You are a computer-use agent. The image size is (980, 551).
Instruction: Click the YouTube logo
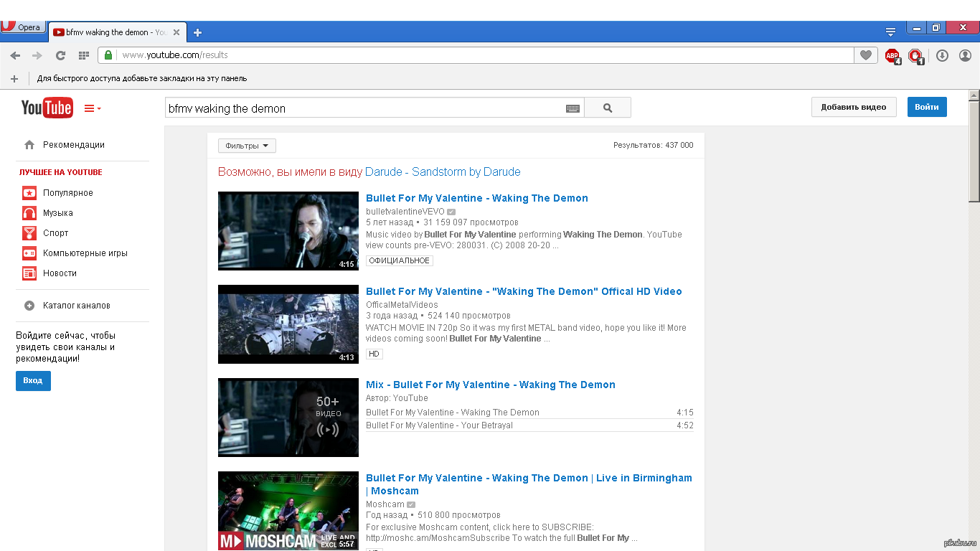pos(47,108)
